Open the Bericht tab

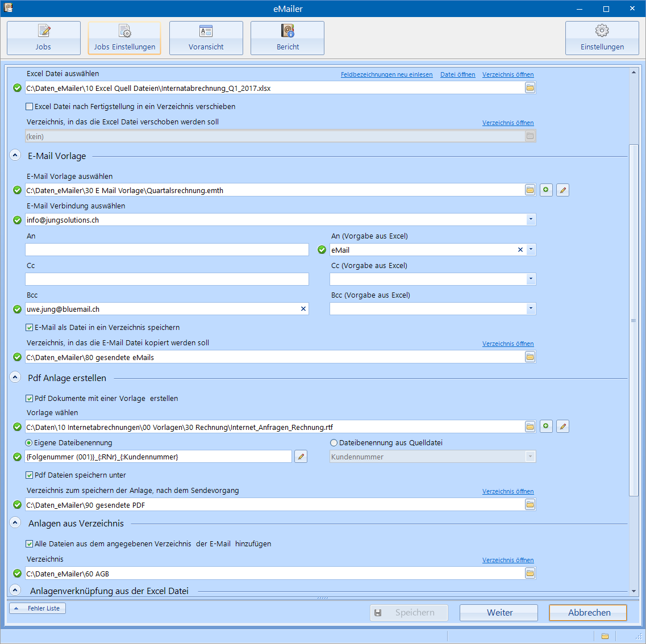click(287, 38)
